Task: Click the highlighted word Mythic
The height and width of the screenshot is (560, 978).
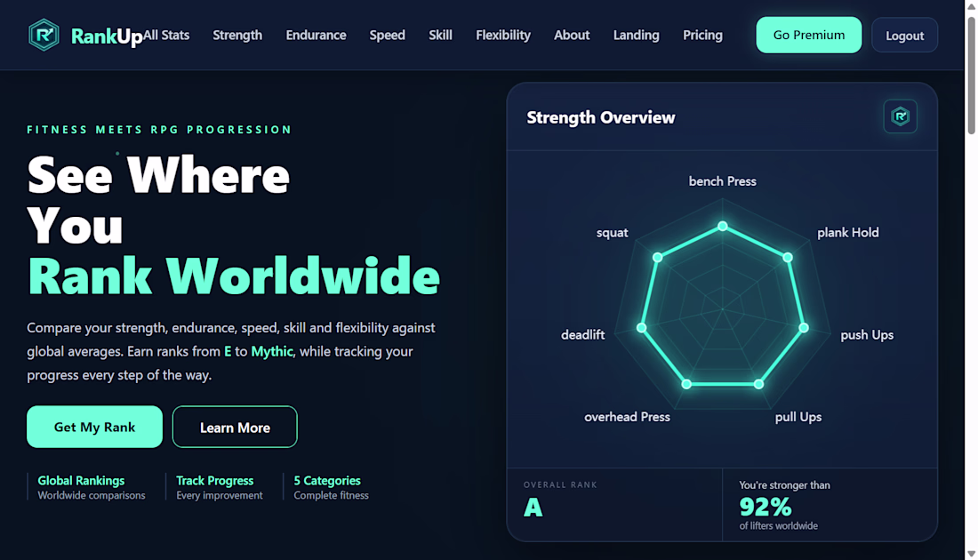Action: click(x=272, y=351)
